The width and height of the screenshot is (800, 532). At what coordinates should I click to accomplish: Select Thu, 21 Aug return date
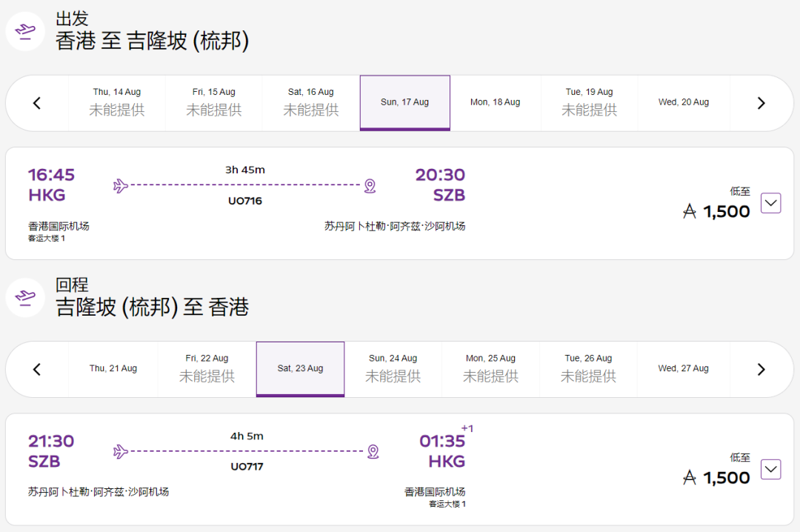(113, 368)
